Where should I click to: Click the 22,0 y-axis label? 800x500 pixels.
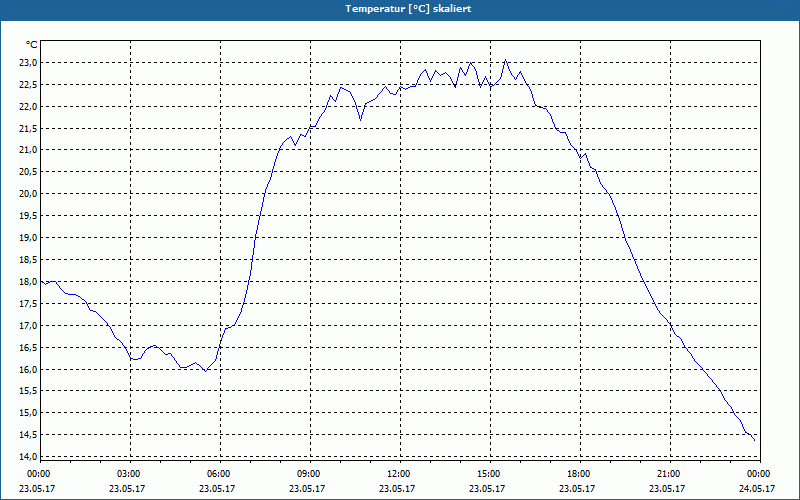29,107
